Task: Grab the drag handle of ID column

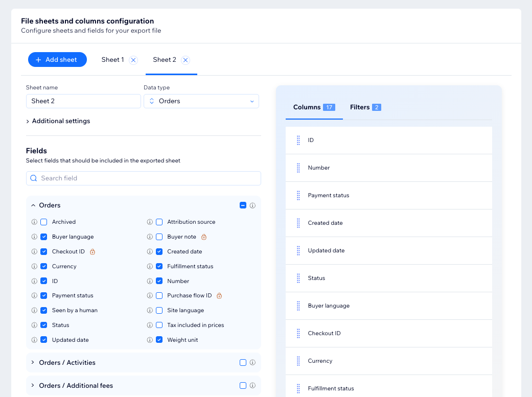Action: click(298, 140)
